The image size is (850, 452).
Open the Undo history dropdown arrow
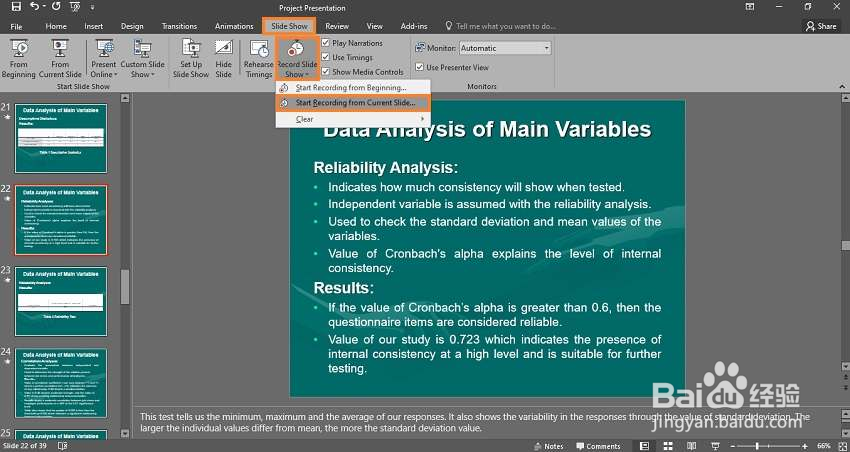point(43,7)
